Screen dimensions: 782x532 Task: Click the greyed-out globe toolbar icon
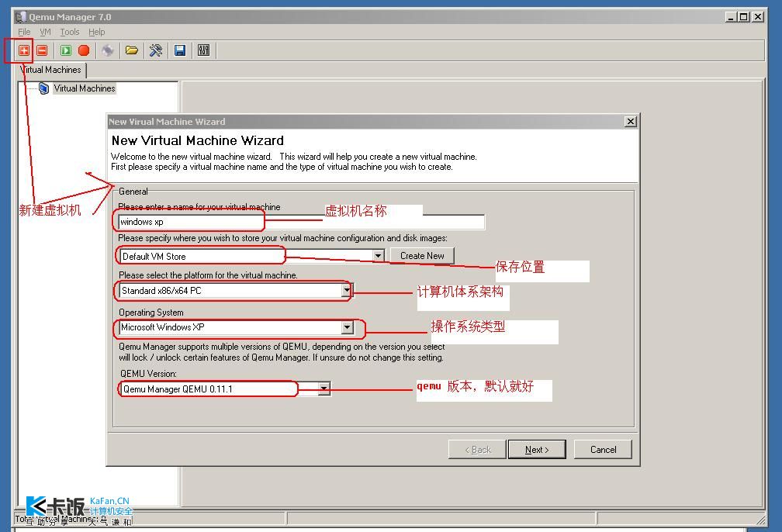click(107, 50)
